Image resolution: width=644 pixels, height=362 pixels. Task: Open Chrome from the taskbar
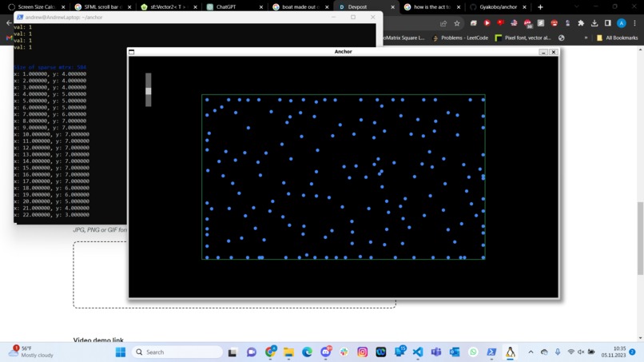coord(270,352)
